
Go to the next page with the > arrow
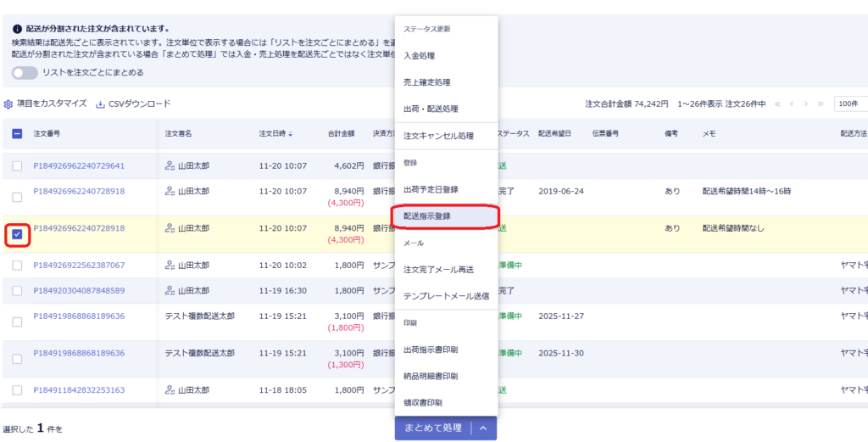[806, 104]
